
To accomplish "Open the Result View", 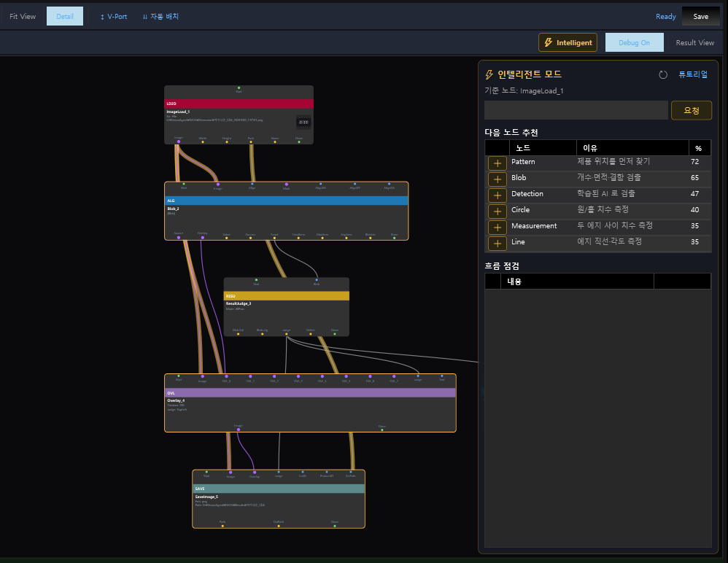I will point(694,42).
